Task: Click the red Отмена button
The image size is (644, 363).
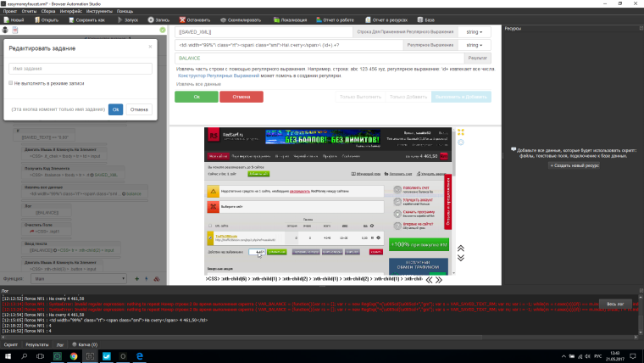Action: 241,97
